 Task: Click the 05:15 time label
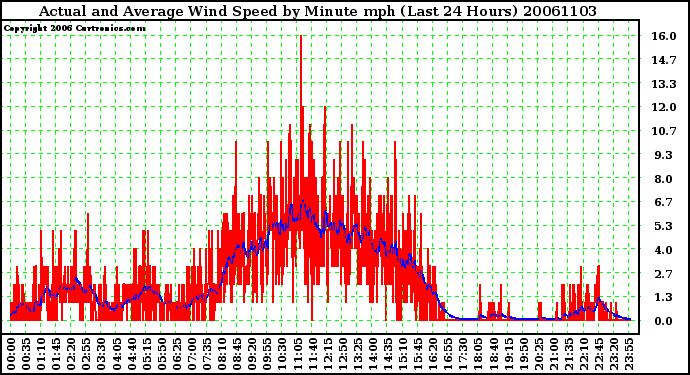[x=147, y=354]
